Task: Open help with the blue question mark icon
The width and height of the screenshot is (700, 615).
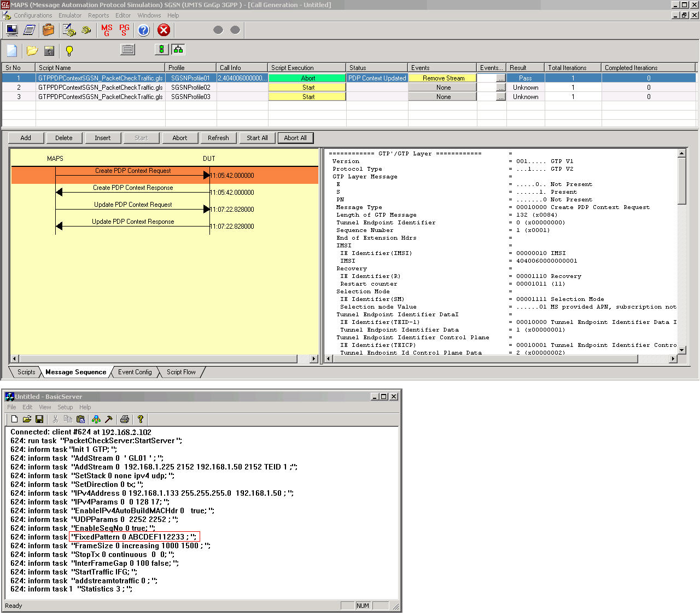Action: [143, 30]
